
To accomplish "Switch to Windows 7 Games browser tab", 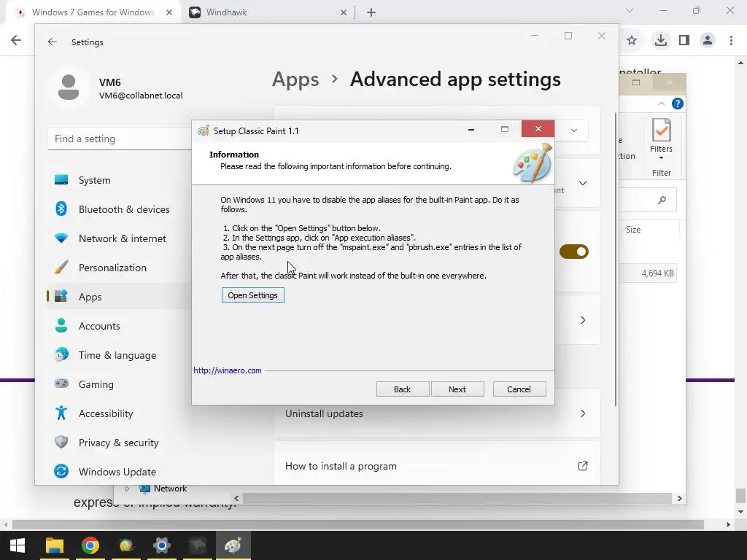I will [x=93, y=12].
